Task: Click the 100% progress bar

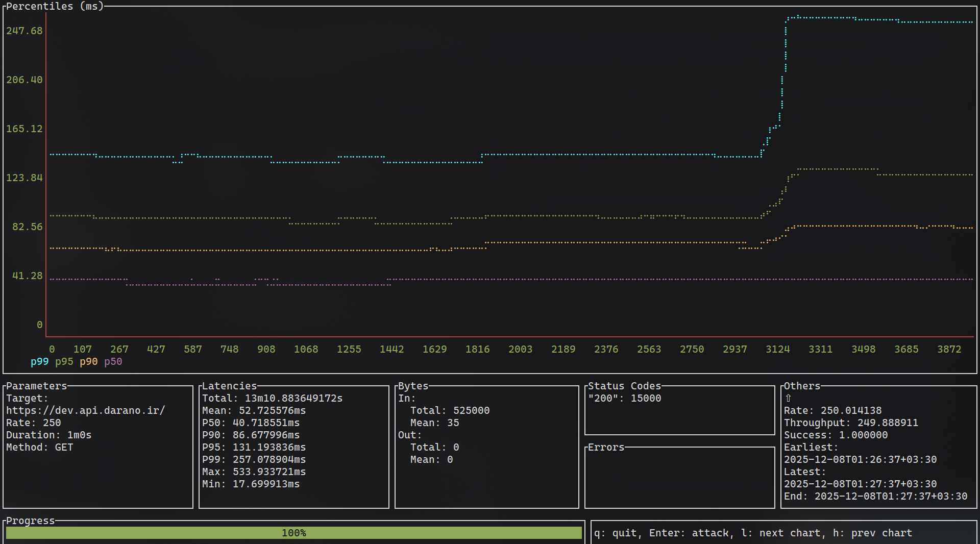Action: 294,533
